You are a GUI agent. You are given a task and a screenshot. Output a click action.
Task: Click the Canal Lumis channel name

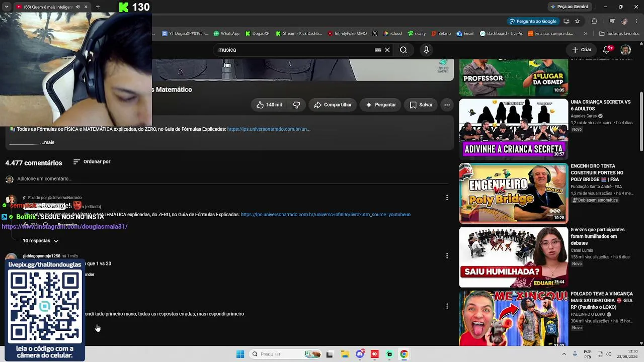582,250
